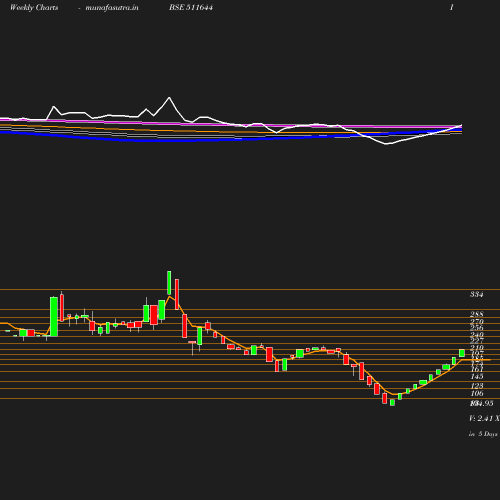Screen dimensions: 500x500
Task: Click the 240 price level label
Action: point(477,335)
